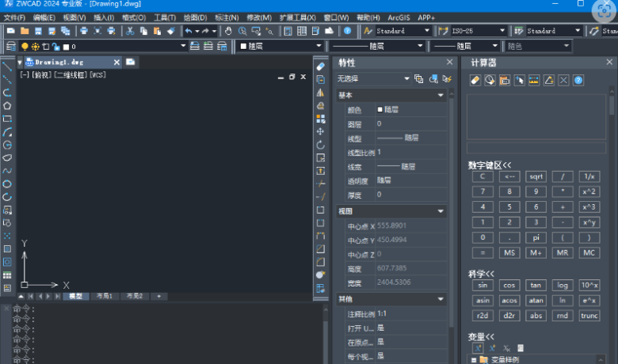Select the Rotate modify tool
Image resolution: width=618 pixels, height=364 pixels.
(x=321, y=145)
